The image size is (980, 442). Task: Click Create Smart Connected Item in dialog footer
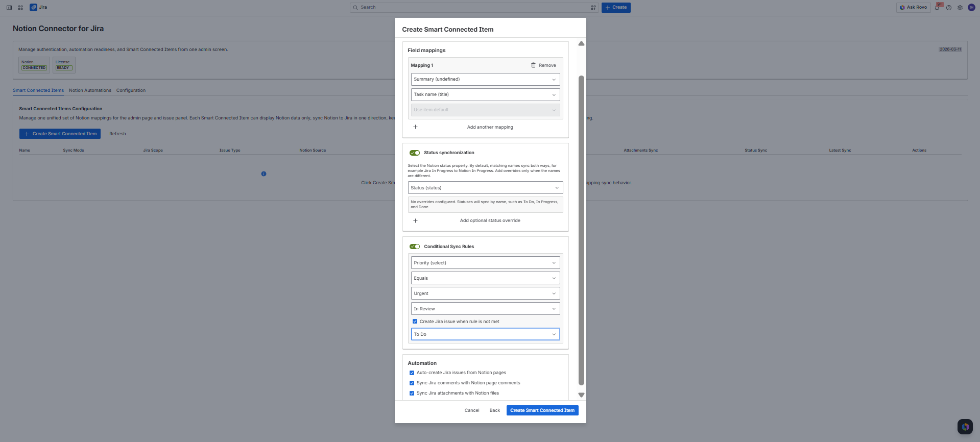542,410
